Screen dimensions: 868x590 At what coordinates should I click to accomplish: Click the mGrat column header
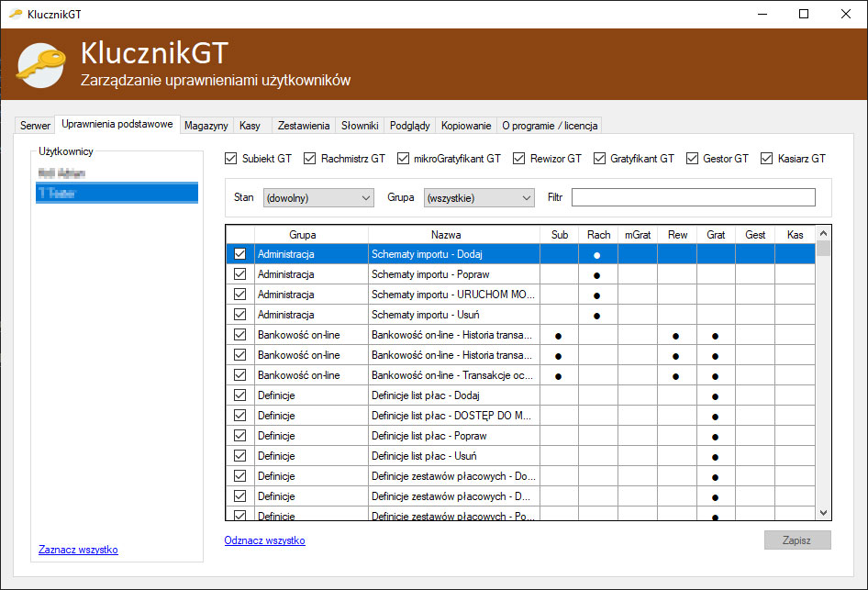point(638,235)
